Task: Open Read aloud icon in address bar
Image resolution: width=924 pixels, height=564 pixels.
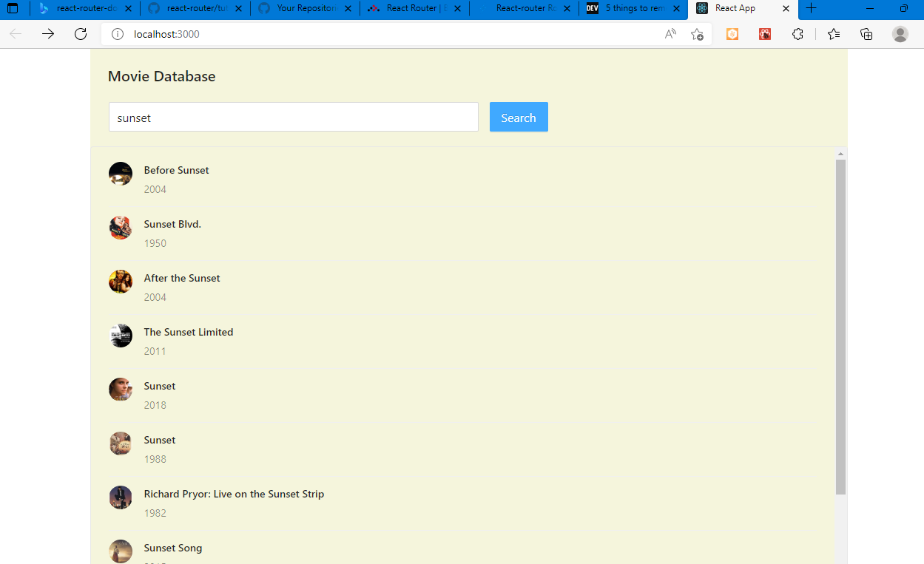Action: tap(670, 34)
